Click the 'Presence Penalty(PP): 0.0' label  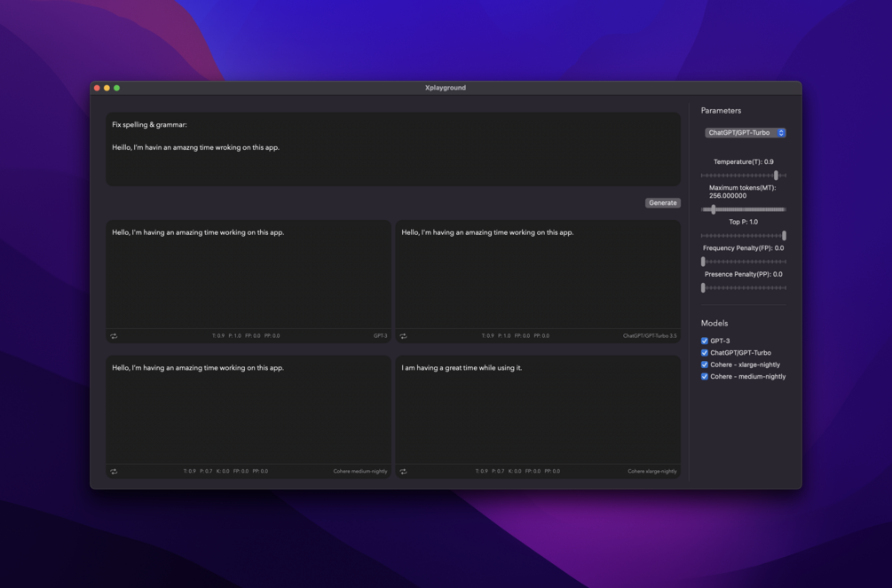tap(744, 275)
